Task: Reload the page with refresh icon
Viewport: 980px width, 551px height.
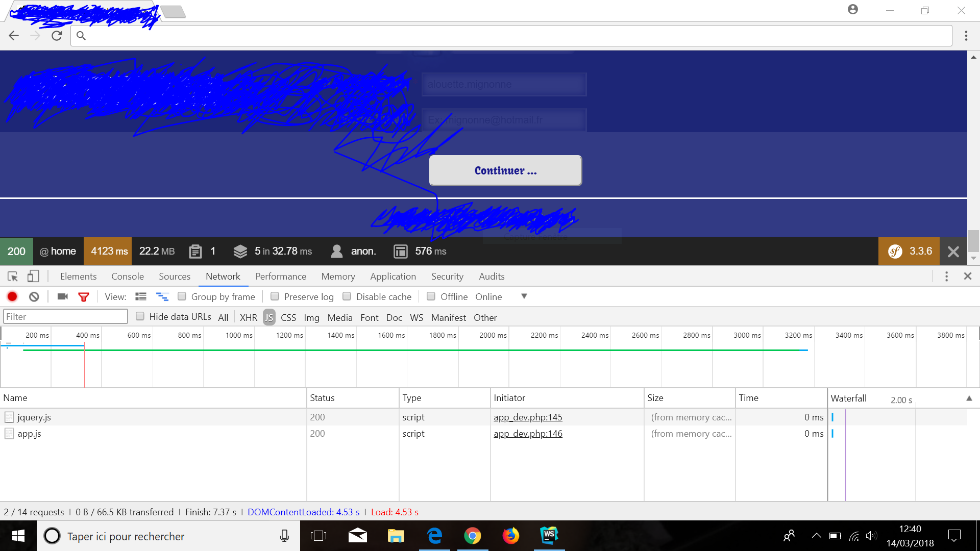Action: click(57, 36)
